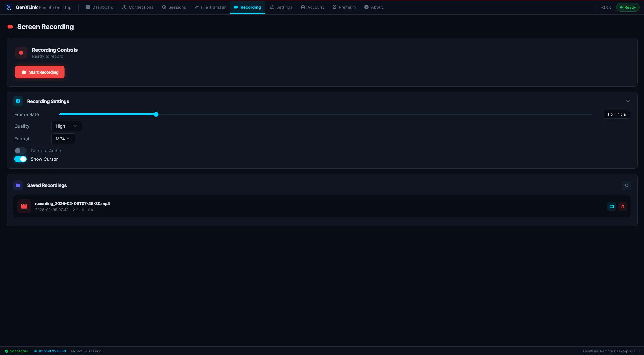Viewport: 644px width, 355px height.
Task: Click the Connected status in status bar
Action: tap(17, 351)
